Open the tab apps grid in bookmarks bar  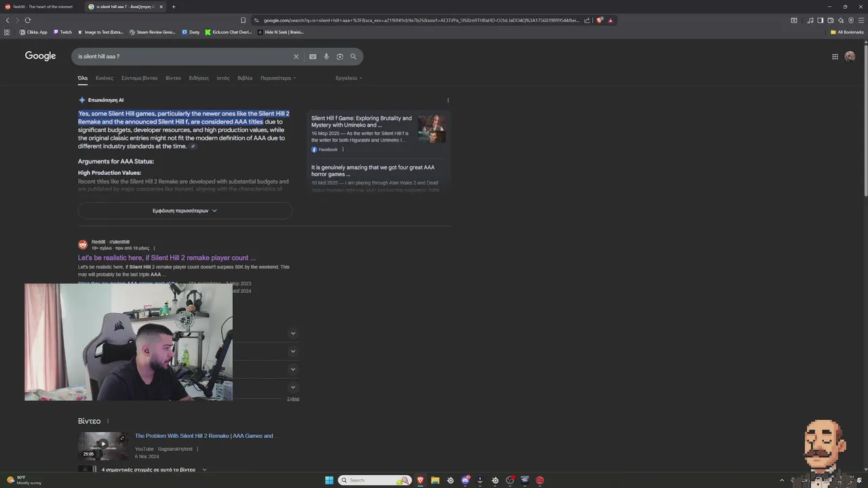coord(7,32)
